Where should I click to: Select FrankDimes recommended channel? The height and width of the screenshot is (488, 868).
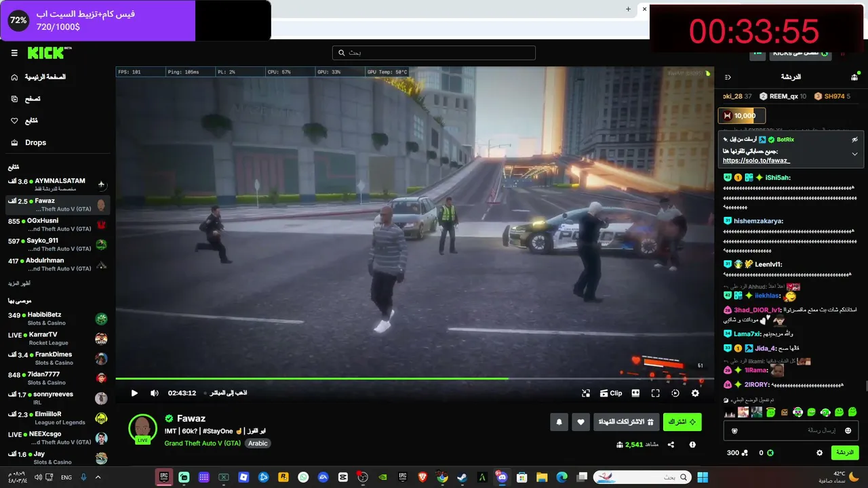pyautogui.click(x=58, y=358)
